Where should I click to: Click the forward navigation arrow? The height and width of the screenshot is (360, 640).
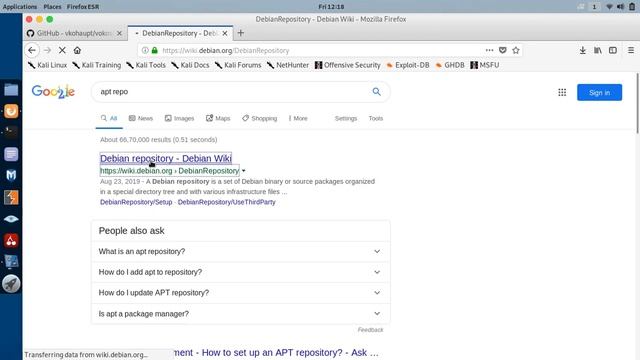pos(47,50)
